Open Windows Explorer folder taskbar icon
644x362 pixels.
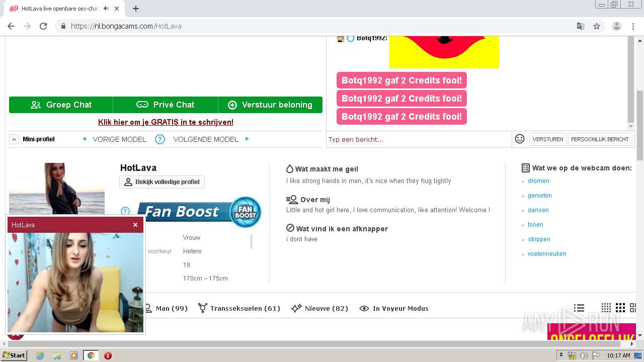coord(56,355)
